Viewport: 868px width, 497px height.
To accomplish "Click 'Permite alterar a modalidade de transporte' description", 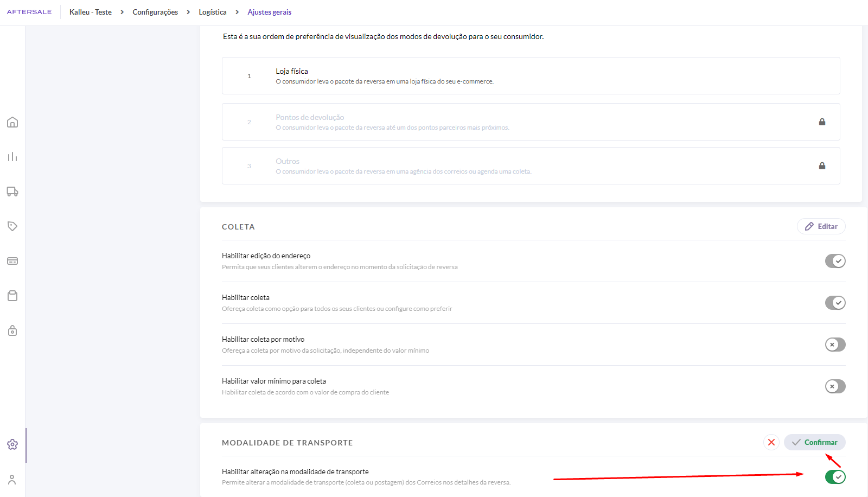I will [x=366, y=482].
